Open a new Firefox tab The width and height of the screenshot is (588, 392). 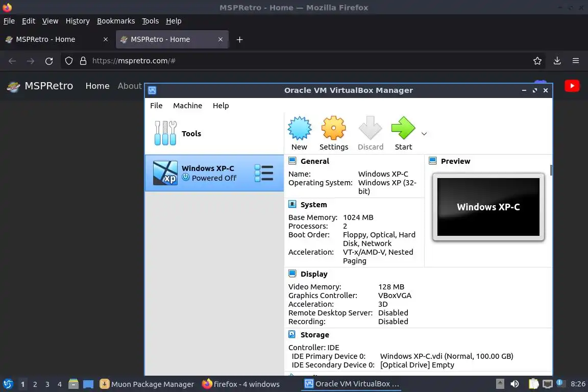(239, 39)
